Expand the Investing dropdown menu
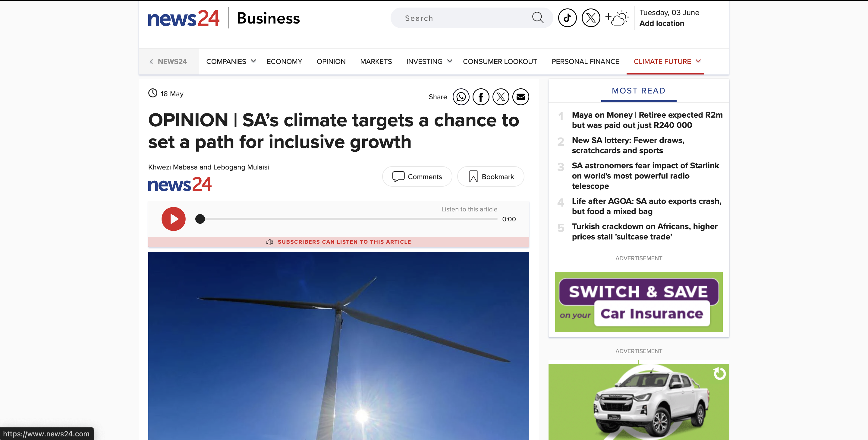The width and height of the screenshot is (868, 440). (449, 61)
